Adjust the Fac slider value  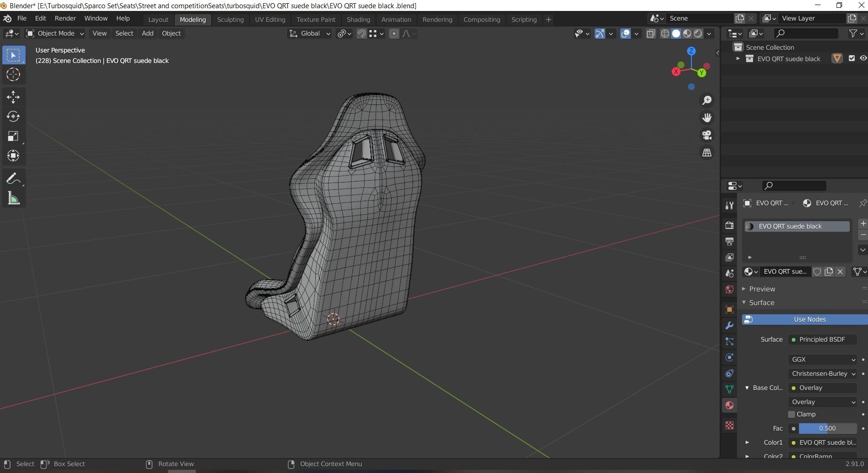point(827,428)
